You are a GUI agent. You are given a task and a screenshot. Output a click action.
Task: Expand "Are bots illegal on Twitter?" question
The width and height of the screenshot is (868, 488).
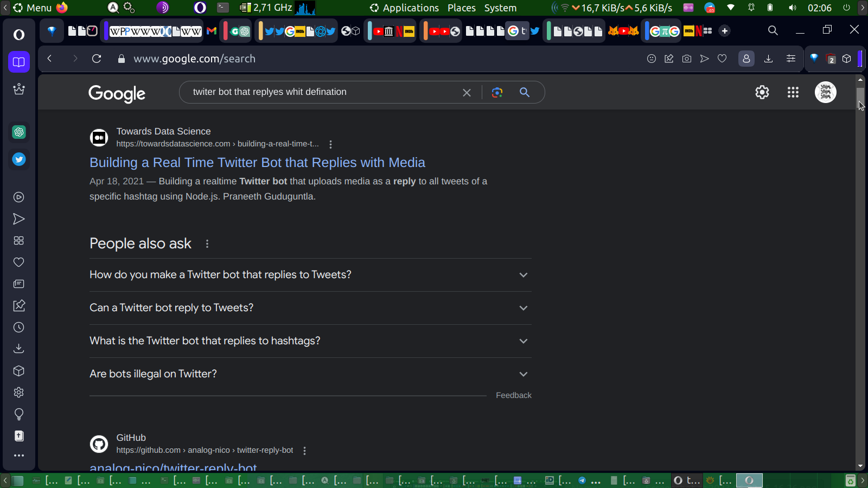pos(310,374)
